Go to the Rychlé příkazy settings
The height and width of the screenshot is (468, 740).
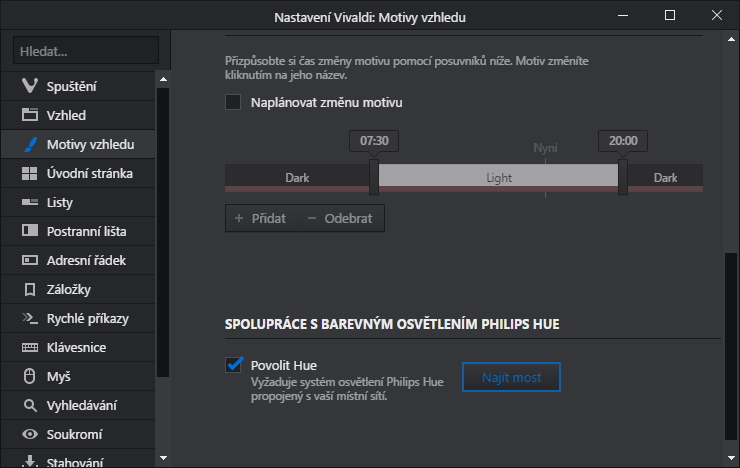pyautogui.click(x=87, y=319)
